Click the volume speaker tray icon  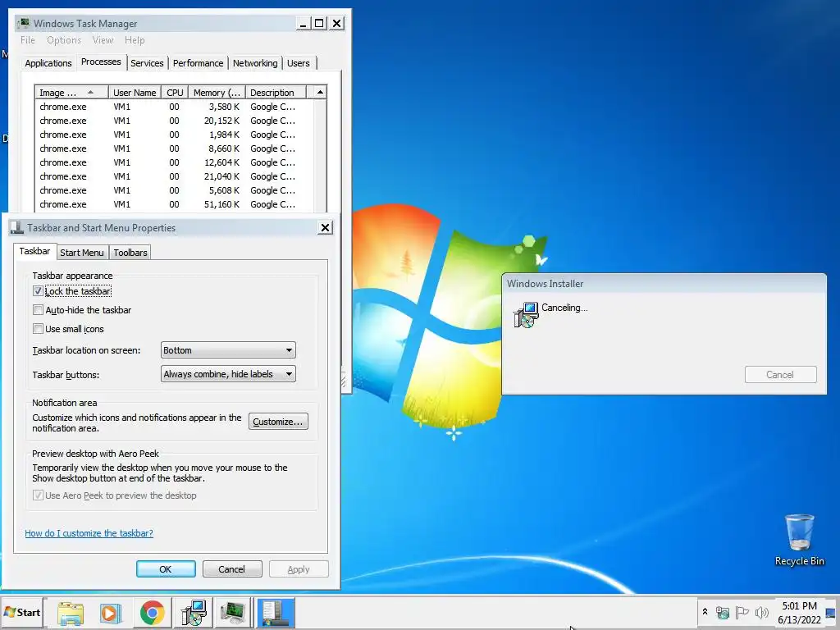(761, 612)
